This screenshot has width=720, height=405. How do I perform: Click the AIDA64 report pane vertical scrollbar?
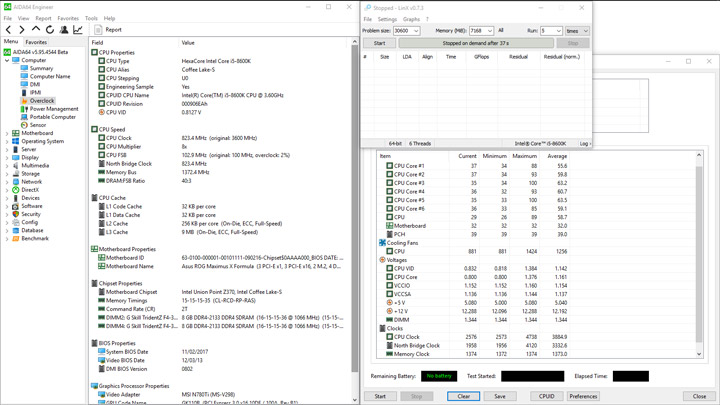tap(354, 221)
